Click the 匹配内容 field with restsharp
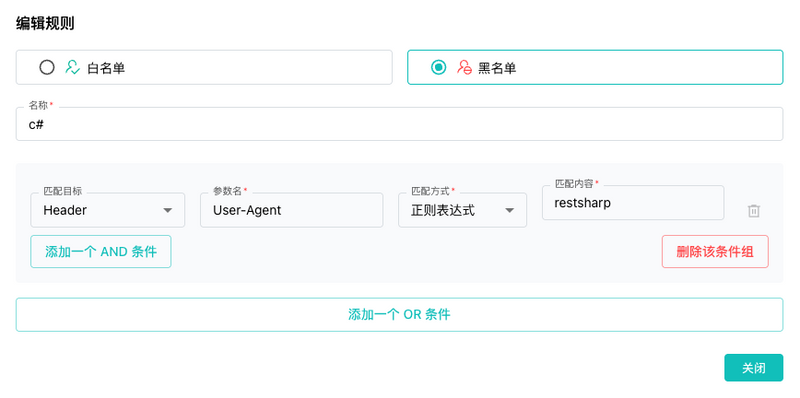 coord(633,203)
